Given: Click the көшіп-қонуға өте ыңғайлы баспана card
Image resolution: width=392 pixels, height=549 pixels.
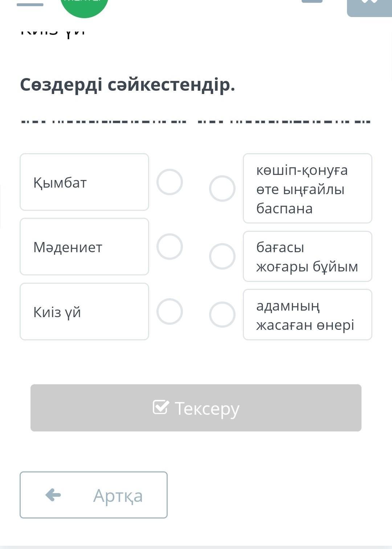Looking at the screenshot, I should pyautogui.click(x=307, y=188).
